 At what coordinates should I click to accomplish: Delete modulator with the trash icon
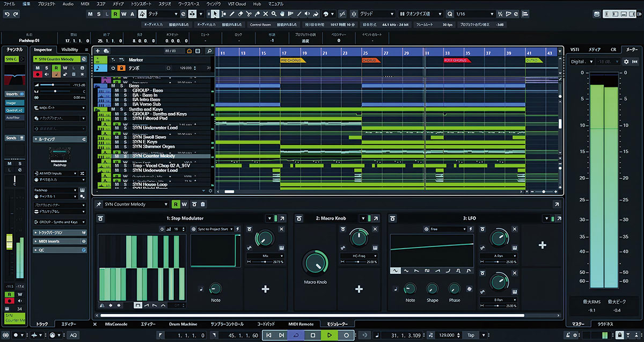pyautogui.click(x=202, y=204)
